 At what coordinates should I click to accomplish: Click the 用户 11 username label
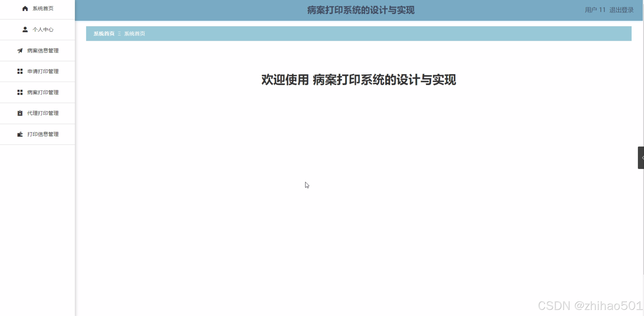pos(595,10)
